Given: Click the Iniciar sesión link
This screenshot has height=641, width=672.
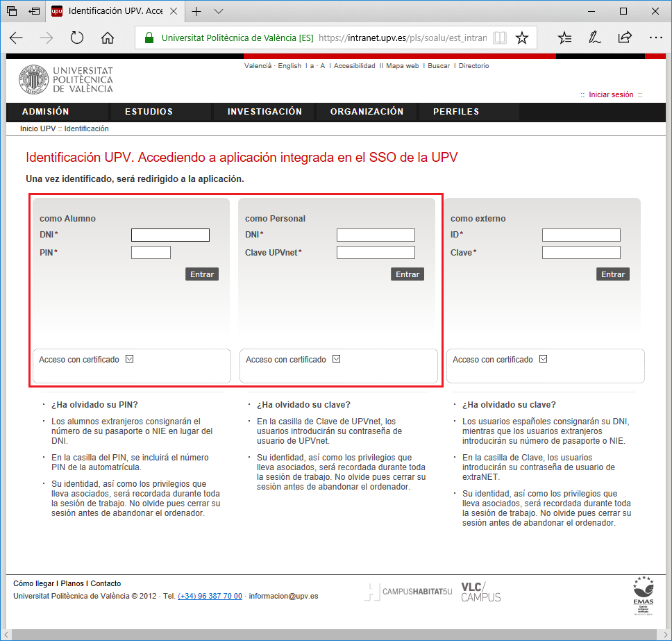Looking at the screenshot, I should (x=611, y=95).
